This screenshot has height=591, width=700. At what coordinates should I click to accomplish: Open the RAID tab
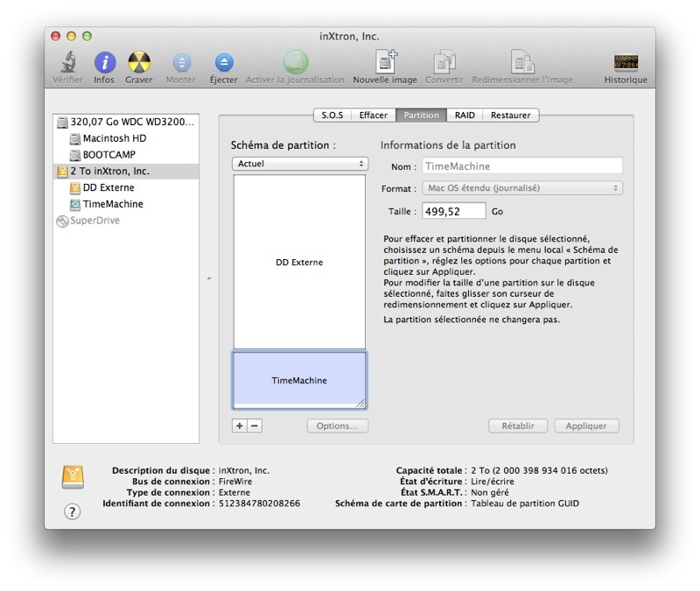(463, 114)
